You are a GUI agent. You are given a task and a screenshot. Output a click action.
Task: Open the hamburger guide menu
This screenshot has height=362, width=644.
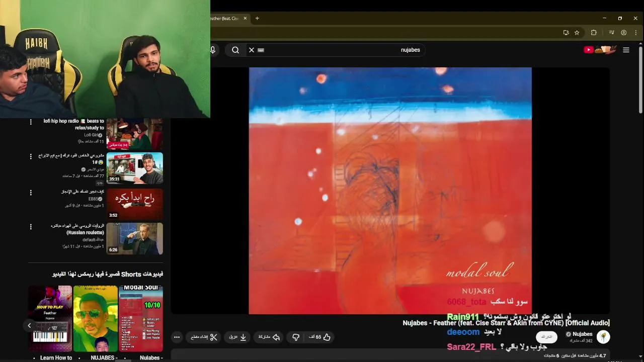[626, 50]
